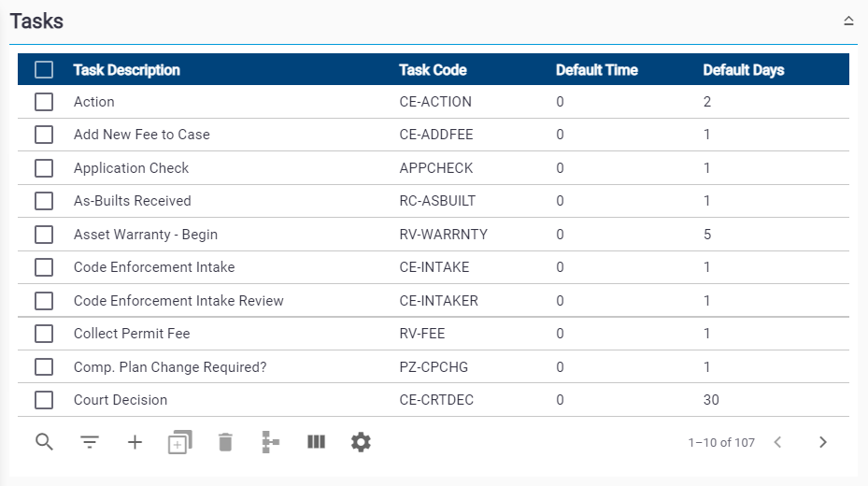Go to previous page arrow
The height and width of the screenshot is (486, 868).
point(777,442)
